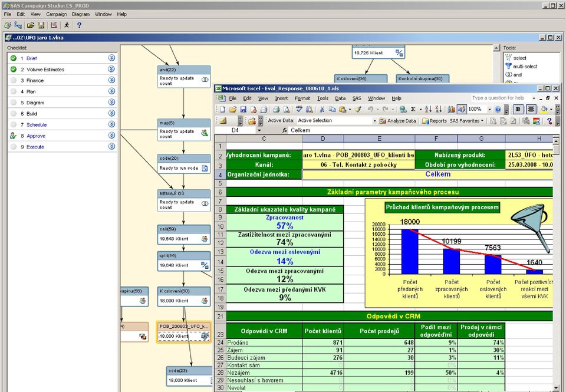Click the Excel Undo arrow icon
Viewport: 566px width, 392px height.
click(370, 110)
